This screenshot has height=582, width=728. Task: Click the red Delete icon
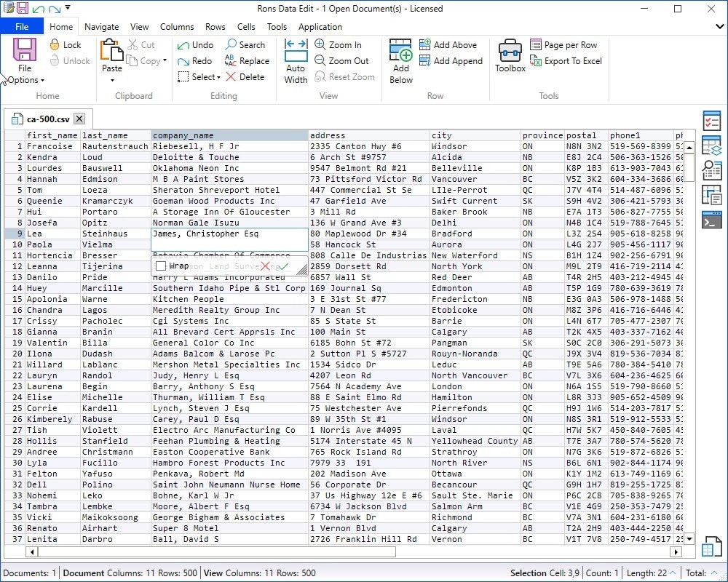(x=231, y=76)
